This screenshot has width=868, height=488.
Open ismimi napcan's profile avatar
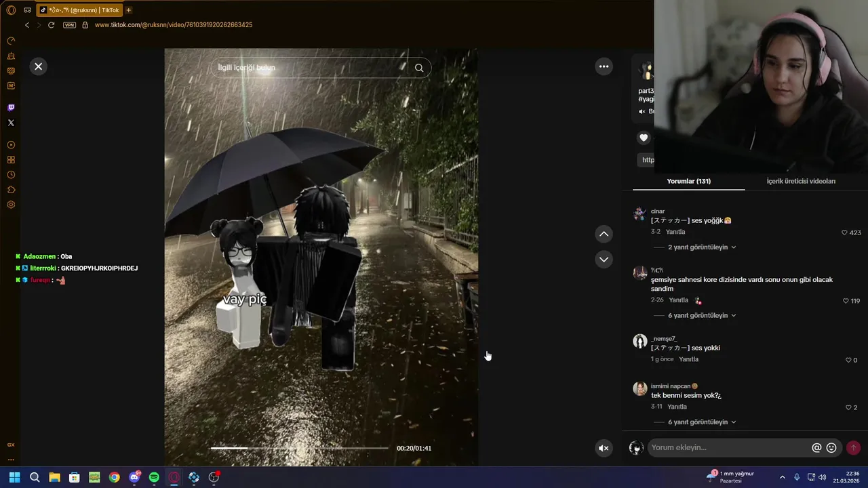coord(640,389)
